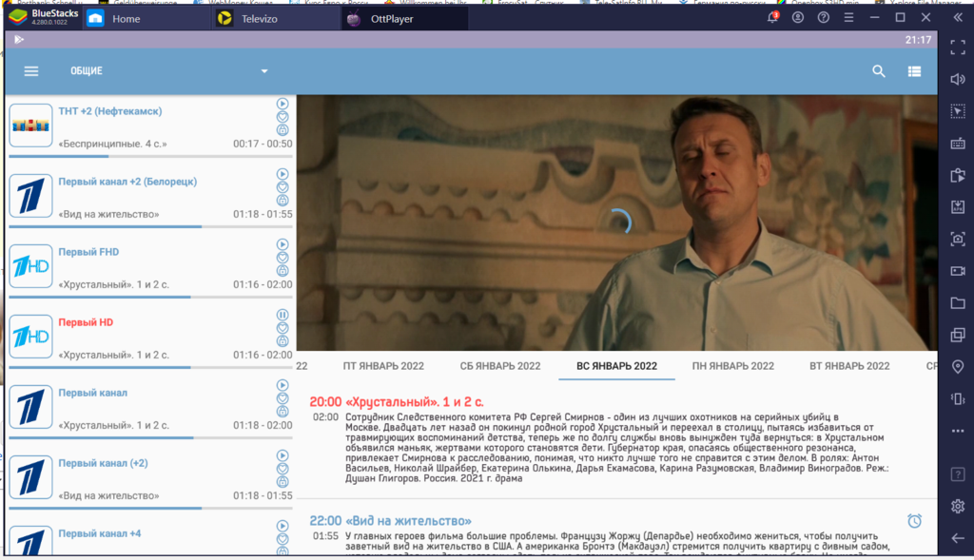
Task: Open BlueStacks settings gear
Action: tap(958, 506)
